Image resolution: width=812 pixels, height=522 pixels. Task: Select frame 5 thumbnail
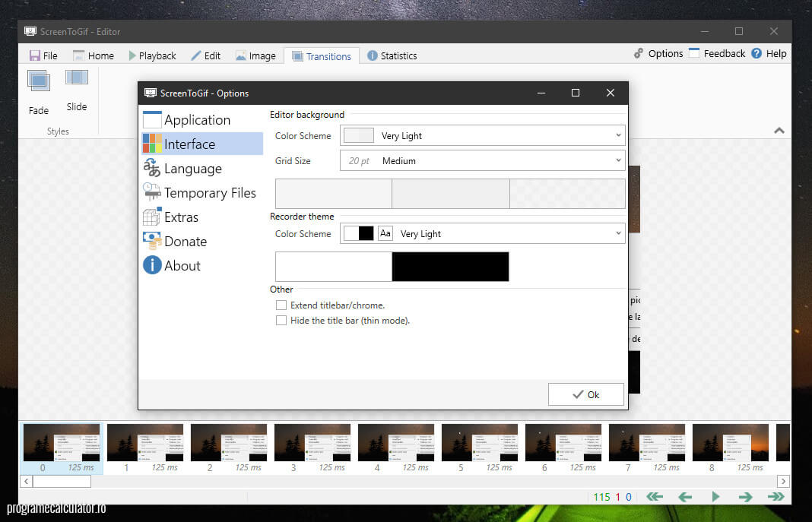(480, 448)
